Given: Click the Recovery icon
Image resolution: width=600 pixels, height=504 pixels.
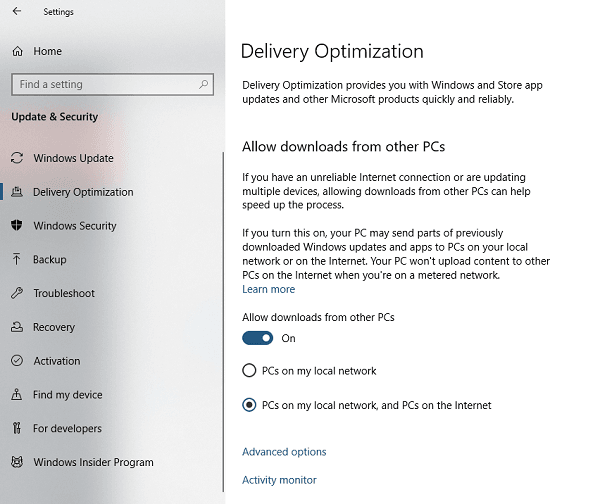Looking at the screenshot, I should [17, 327].
